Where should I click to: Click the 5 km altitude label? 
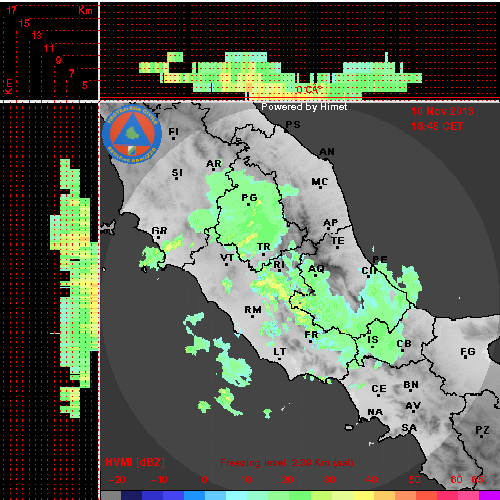(x=85, y=85)
